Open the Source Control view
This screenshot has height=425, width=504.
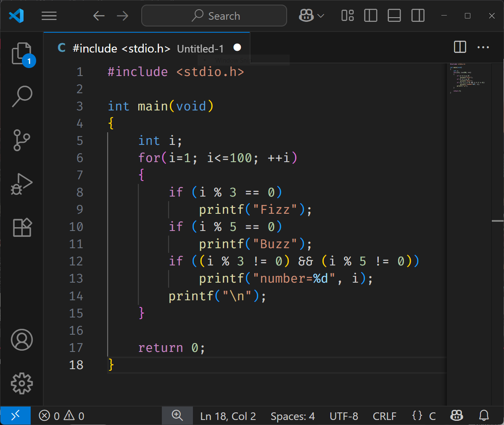[22, 140]
